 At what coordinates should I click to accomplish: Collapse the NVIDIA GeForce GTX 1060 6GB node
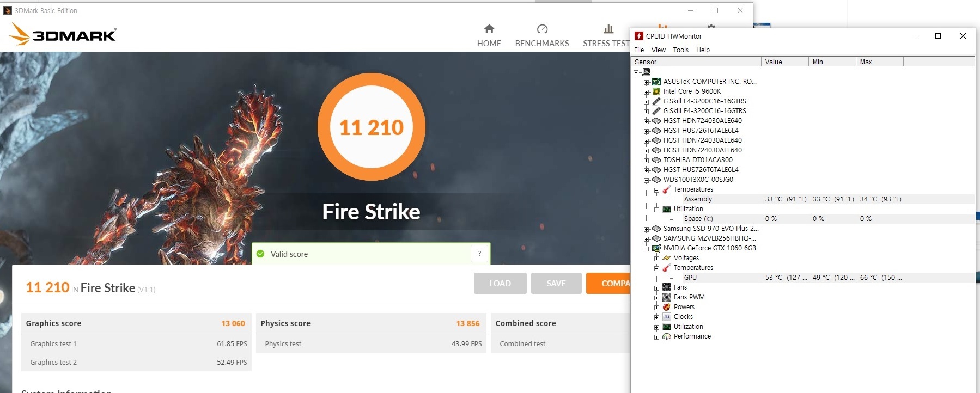[647, 249]
